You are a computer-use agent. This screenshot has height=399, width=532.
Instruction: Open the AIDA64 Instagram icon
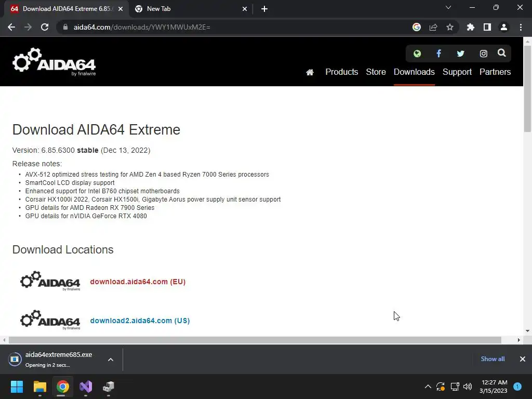483,54
